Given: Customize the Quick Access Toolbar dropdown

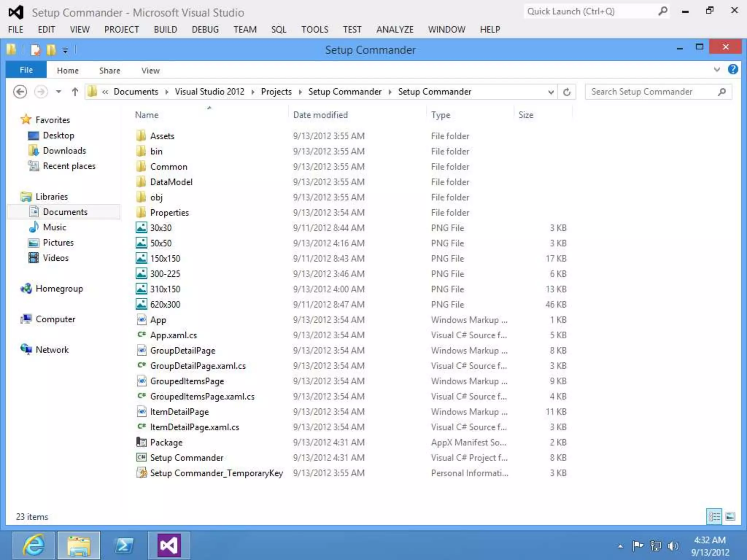Looking at the screenshot, I should [65, 50].
